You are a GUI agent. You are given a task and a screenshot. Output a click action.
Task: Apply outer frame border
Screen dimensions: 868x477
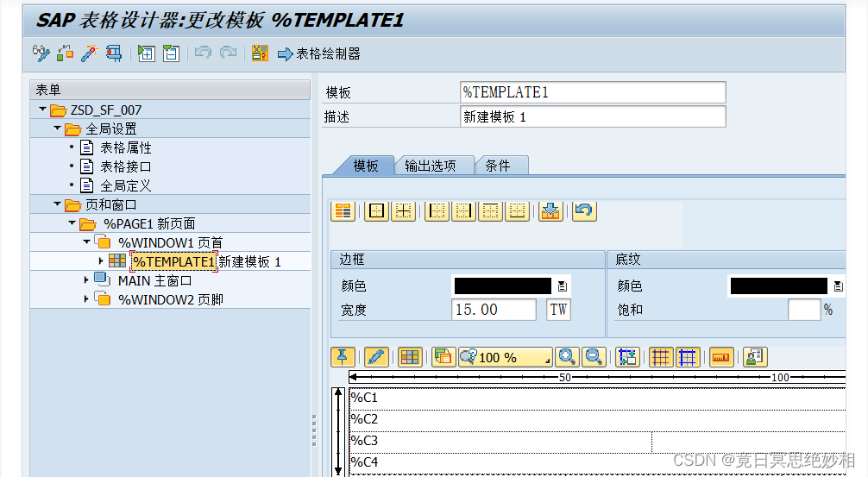coord(376,210)
